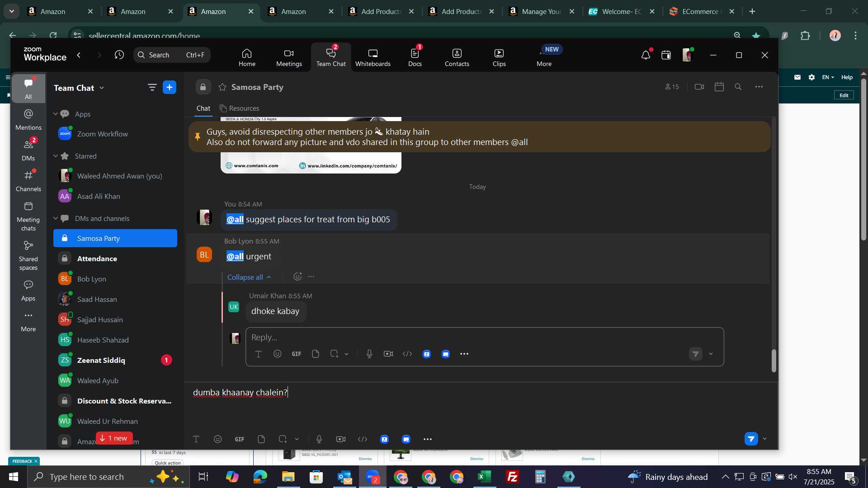Open Discount & Stock Reservation channel
Image resolution: width=868 pixels, height=488 pixels.
tap(115, 401)
